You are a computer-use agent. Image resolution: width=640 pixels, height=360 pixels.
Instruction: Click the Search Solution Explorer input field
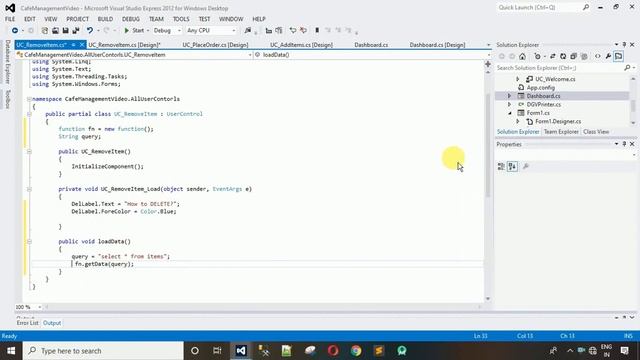coord(559,68)
